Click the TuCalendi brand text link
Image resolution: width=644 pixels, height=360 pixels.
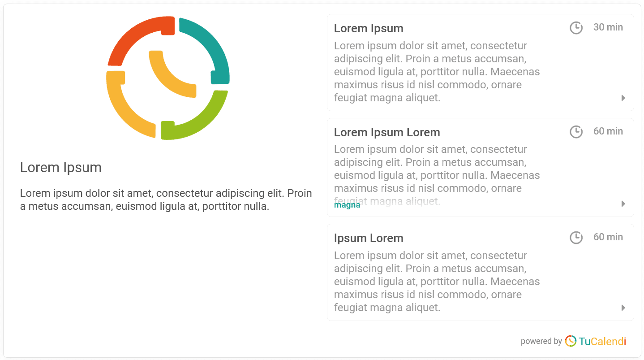tap(602, 342)
